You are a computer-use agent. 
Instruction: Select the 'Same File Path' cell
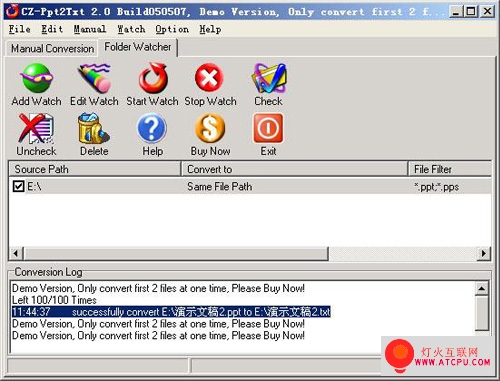pos(219,187)
